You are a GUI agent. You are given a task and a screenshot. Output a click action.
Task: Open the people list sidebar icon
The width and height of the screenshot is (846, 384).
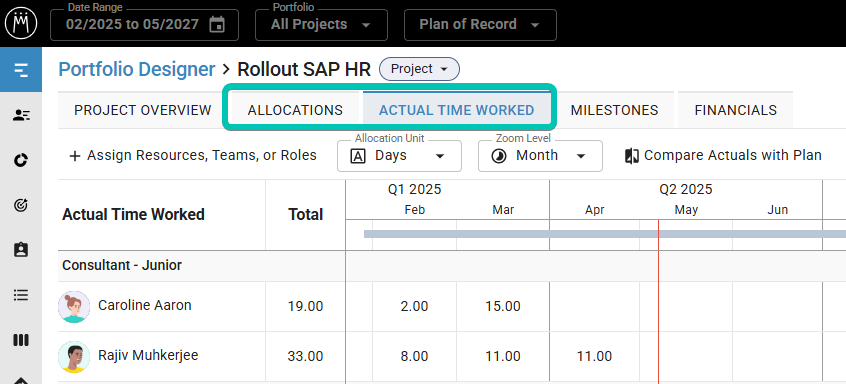(21, 115)
